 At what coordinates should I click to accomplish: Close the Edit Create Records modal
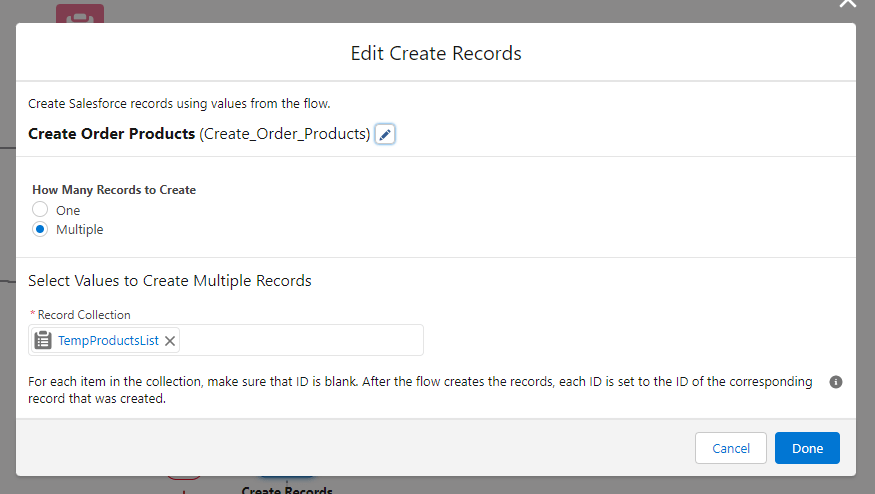[847, 5]
